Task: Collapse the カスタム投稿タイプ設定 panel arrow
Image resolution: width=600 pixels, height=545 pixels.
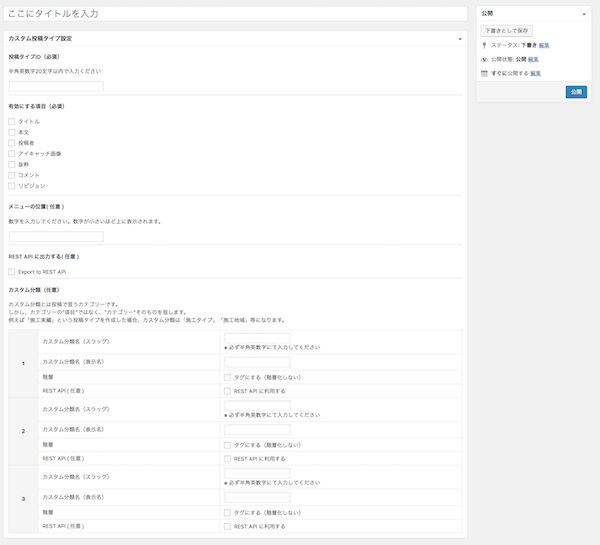Action: point(460,38)
